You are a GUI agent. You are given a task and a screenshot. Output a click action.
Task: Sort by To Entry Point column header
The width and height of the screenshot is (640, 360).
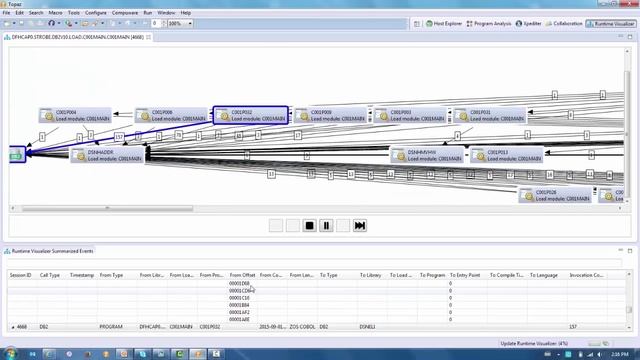(x=465, y=275)
